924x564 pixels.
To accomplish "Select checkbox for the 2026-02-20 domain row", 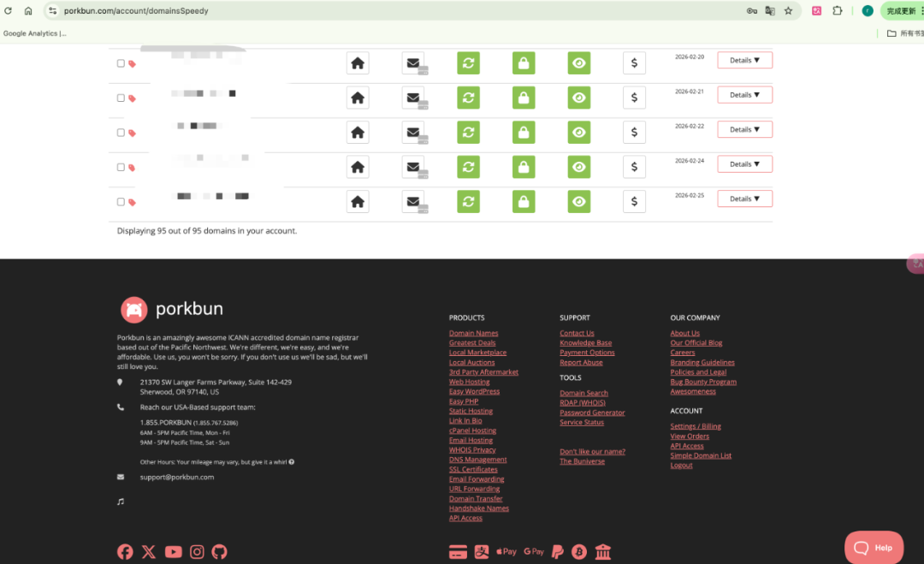I will pos(121,63).
